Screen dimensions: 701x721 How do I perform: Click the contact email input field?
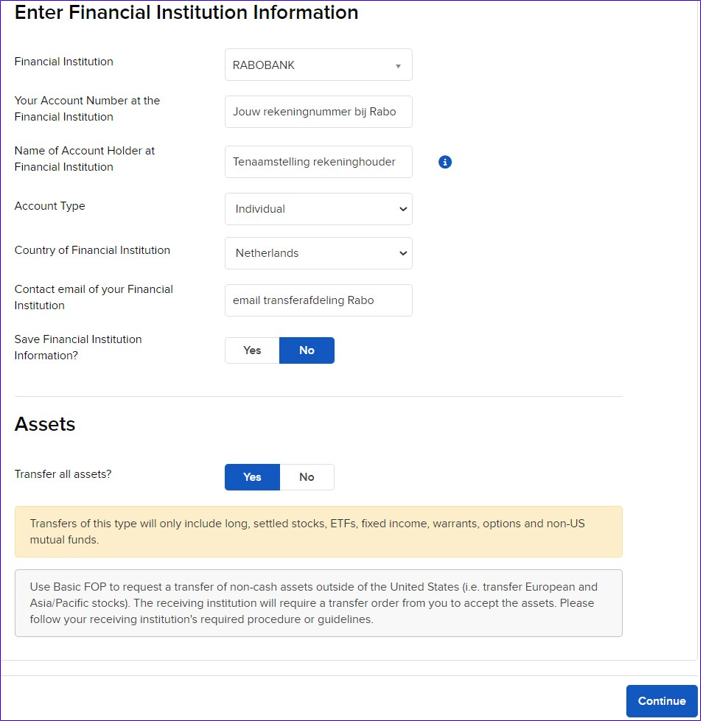coord(318,300)
